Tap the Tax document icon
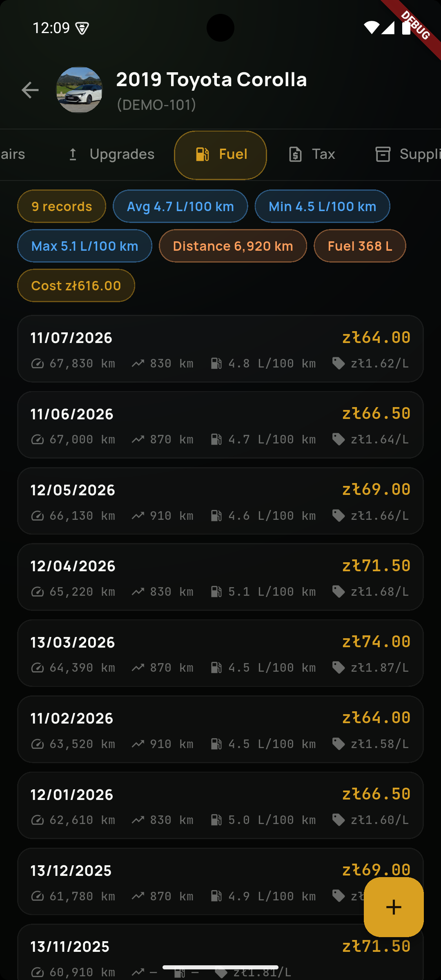This screenshot has width=441, height=980. point(295,154)
